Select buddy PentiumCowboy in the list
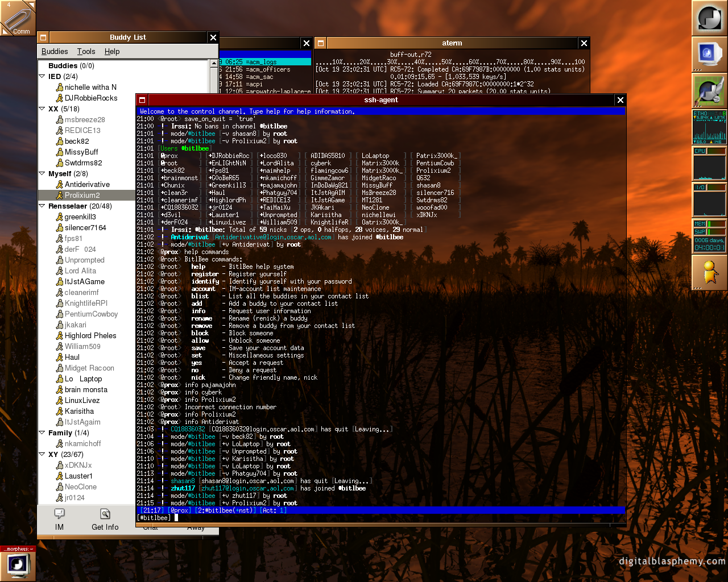Viewport: 728px width, 582px height. point(86,314)
